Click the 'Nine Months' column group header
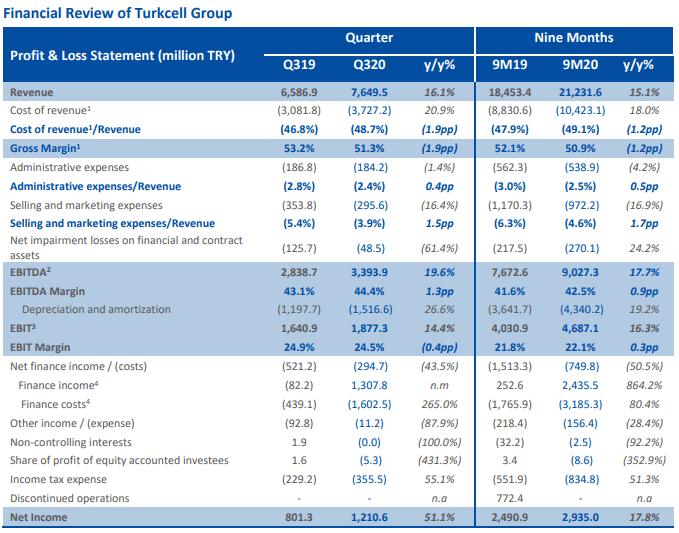Image resolution: width=679 pixels, height=533 pixels. [x=574, y=38]
